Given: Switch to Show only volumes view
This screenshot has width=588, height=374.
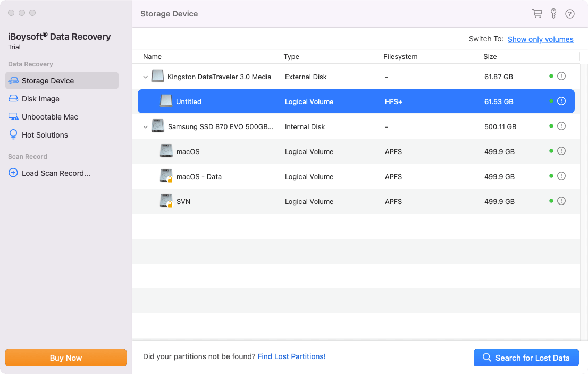Looking at the screenshot, I should [x=540, y=39].
